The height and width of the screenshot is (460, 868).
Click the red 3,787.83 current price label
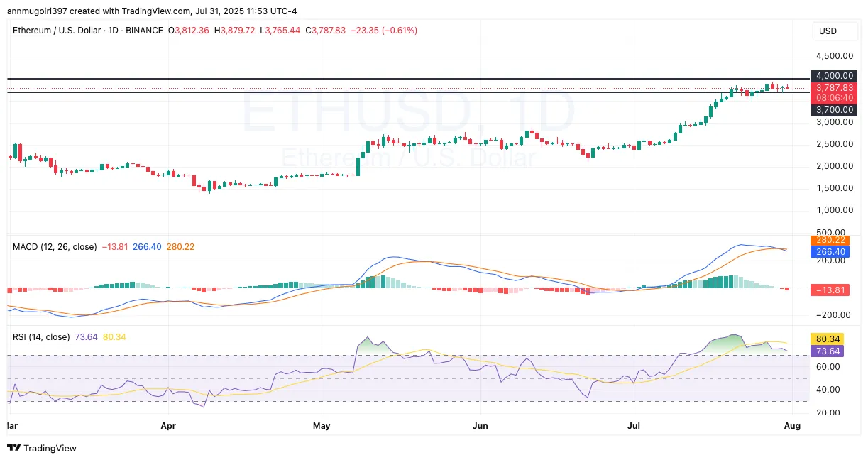coord(833,87)
